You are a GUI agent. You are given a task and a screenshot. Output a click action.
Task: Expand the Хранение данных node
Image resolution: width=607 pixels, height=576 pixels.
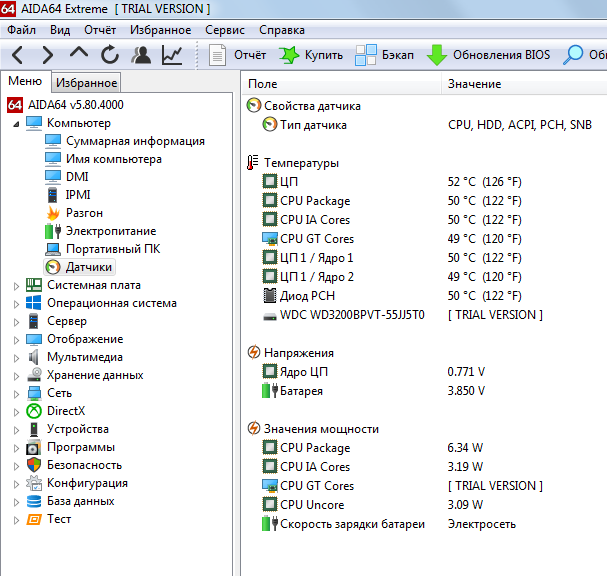point(16,376)
